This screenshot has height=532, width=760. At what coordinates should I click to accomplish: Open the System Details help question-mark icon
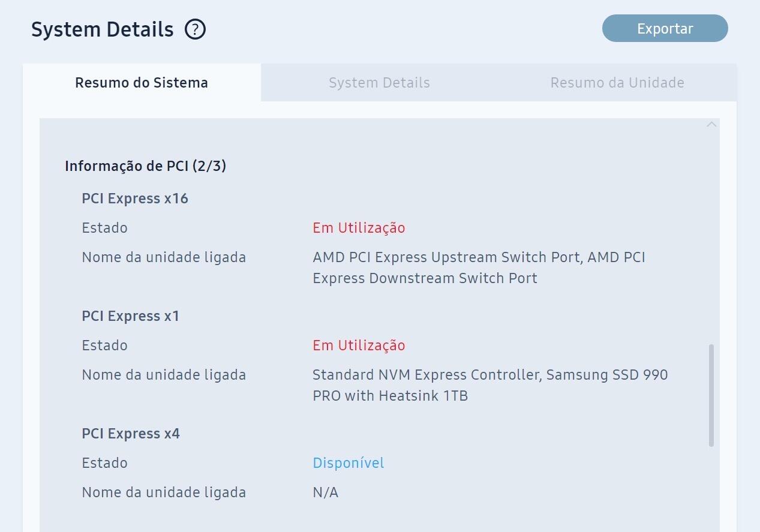[195, 29]
